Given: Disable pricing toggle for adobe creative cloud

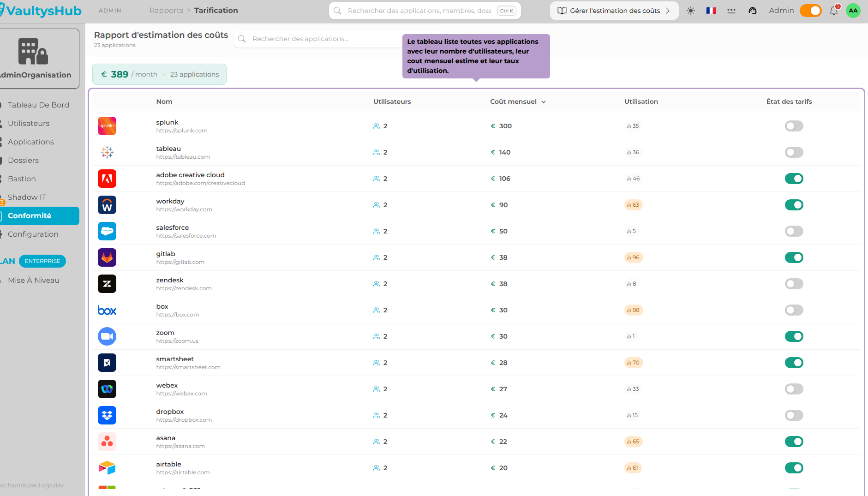Looking at the screenshot, I should (x=794, y=179).
